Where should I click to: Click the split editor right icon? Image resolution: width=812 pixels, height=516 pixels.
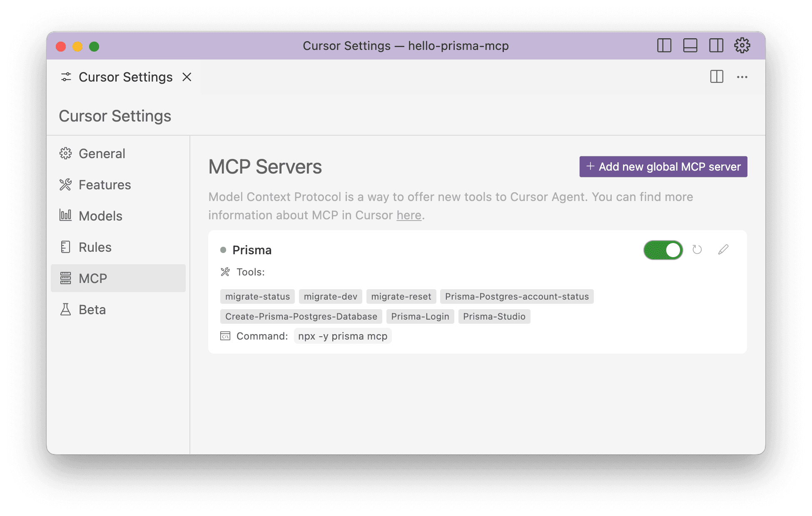tap(716, 77)
